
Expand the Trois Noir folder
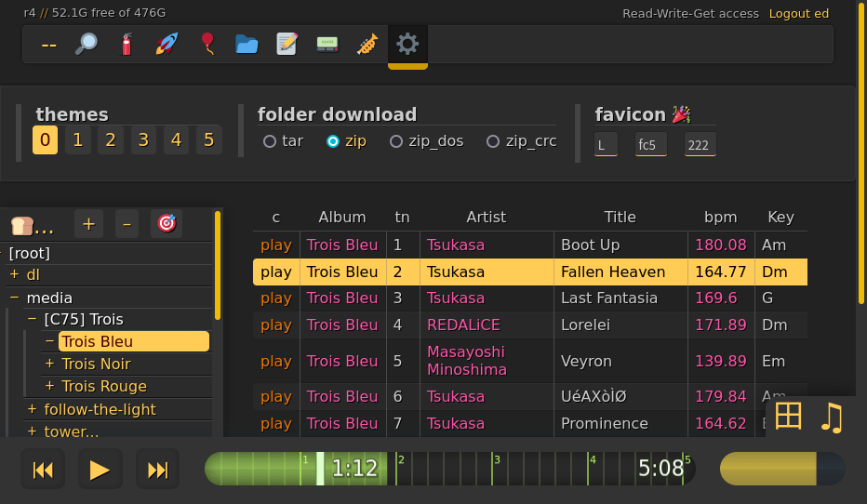coord(50,364)
